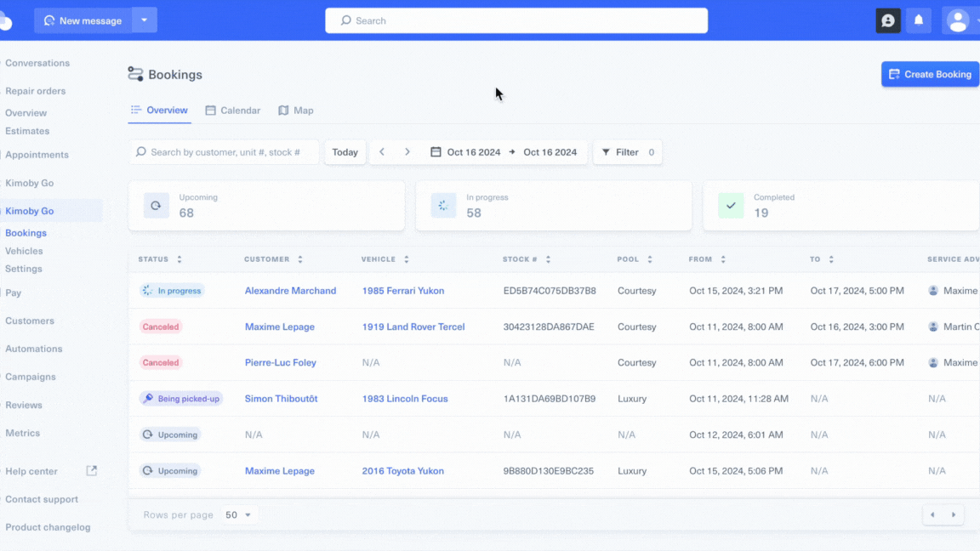The image size is (980, 551).
Task: Open the Rows per page dropdown
Action: tap(239, 514)
